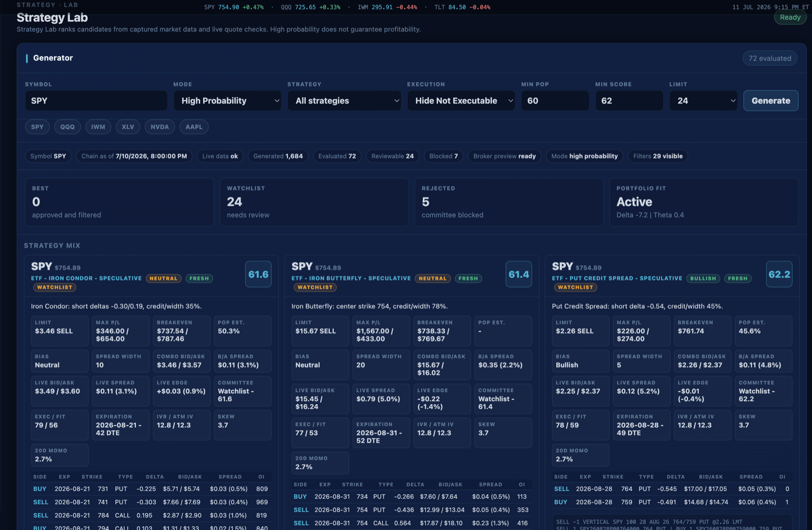Click the Evaluated 72 status pill
Image resolution: width=812 pixels, height=530 pixels.
(337, 156)
